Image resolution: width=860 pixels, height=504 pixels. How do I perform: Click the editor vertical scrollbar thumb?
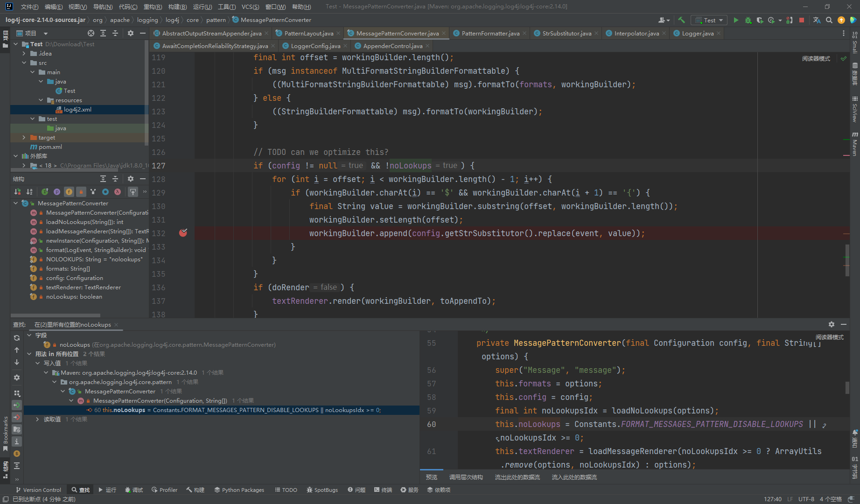click(x=847, y=260)
